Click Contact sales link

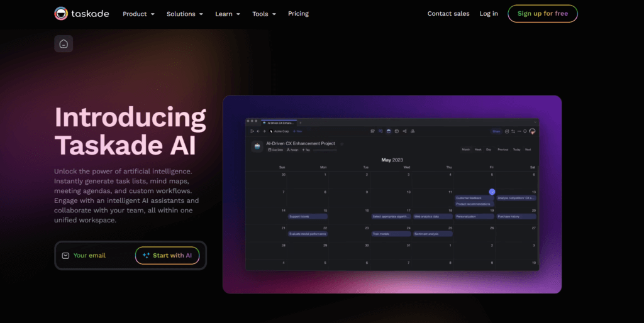(x=448, y=14)
